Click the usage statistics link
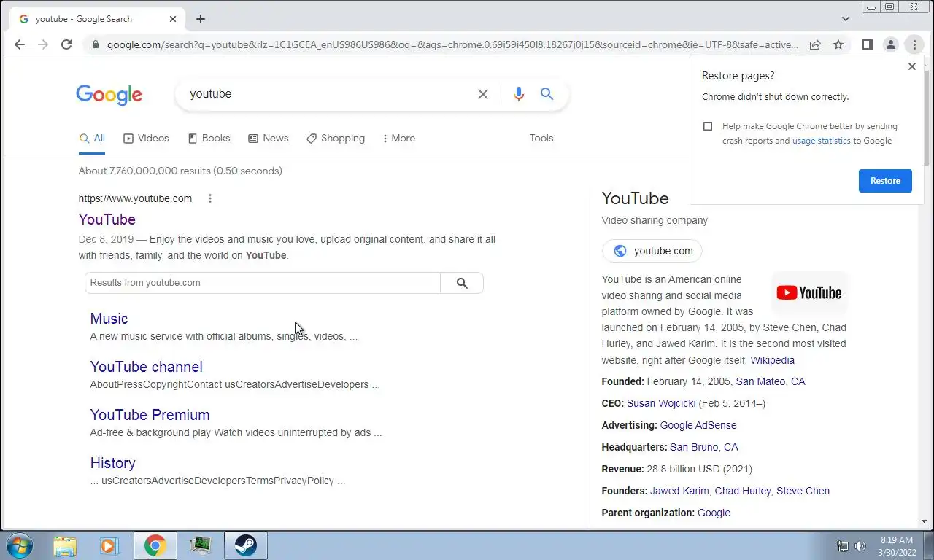This screenshot has height=560, width=934. click(x=822, y=141)
